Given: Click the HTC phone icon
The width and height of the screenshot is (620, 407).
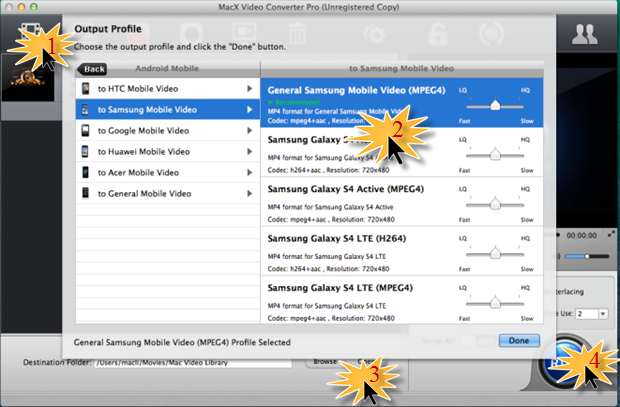Looking at the screenshot, I should (85, 88).
